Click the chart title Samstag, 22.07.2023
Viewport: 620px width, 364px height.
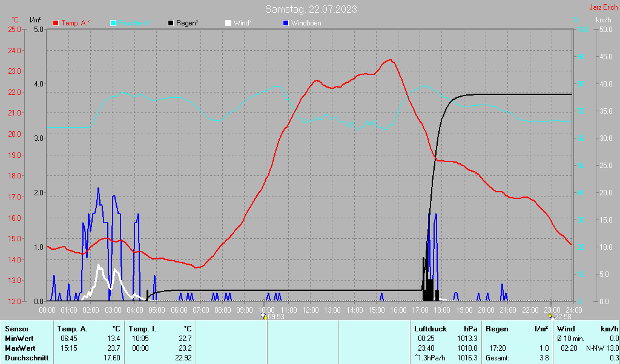[x=311, y=9]
